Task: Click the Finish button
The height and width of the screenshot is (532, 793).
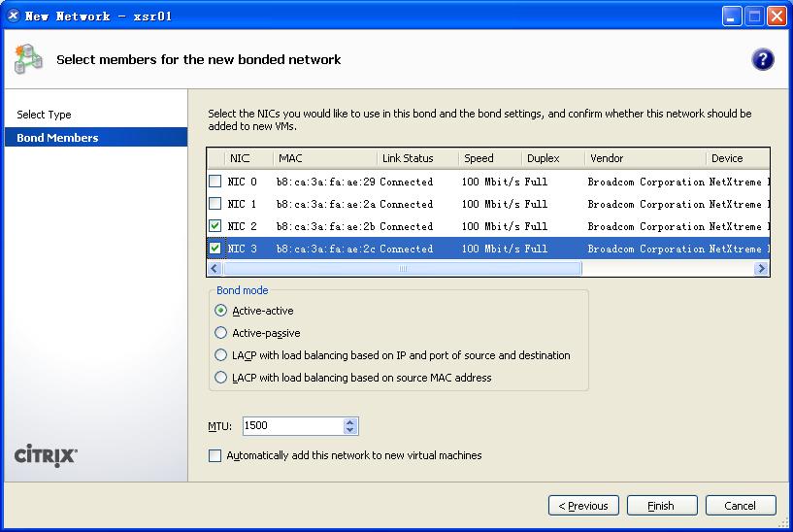Action: (662, 505)
